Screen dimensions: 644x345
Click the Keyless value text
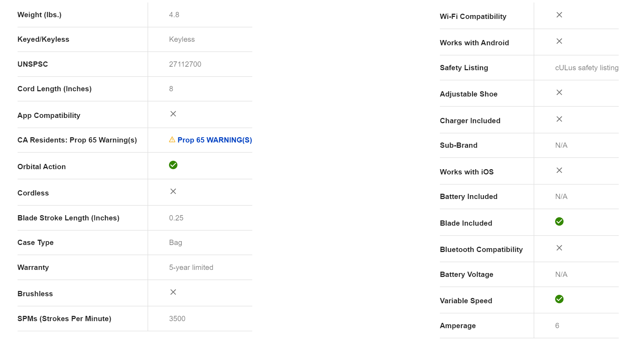(182, 39)
